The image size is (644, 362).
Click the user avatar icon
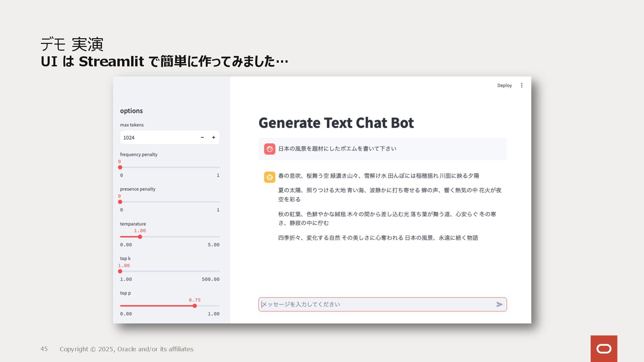point(270,149)
